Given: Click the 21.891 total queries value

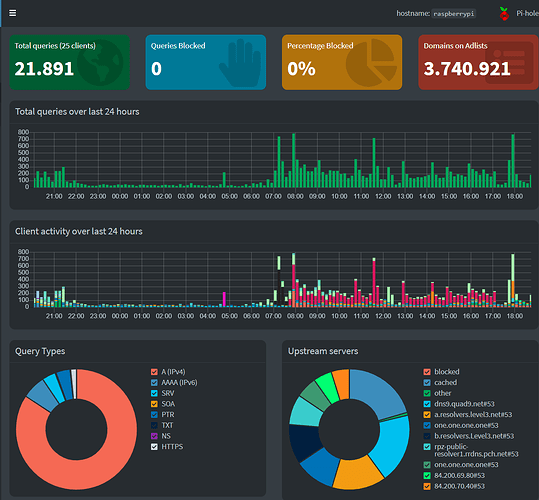Looking at the screenshot, I should 44,69.
